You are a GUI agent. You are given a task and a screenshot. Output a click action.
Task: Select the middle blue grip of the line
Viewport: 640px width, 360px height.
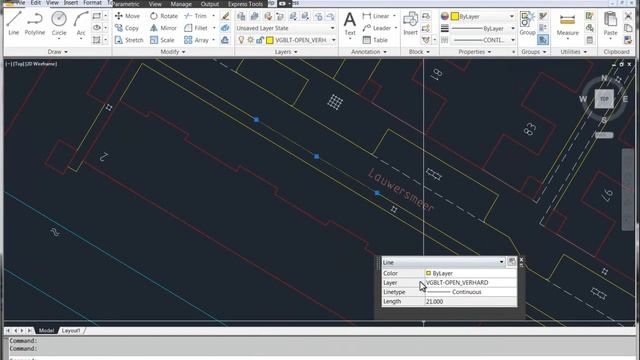click(x=316, y=156)
